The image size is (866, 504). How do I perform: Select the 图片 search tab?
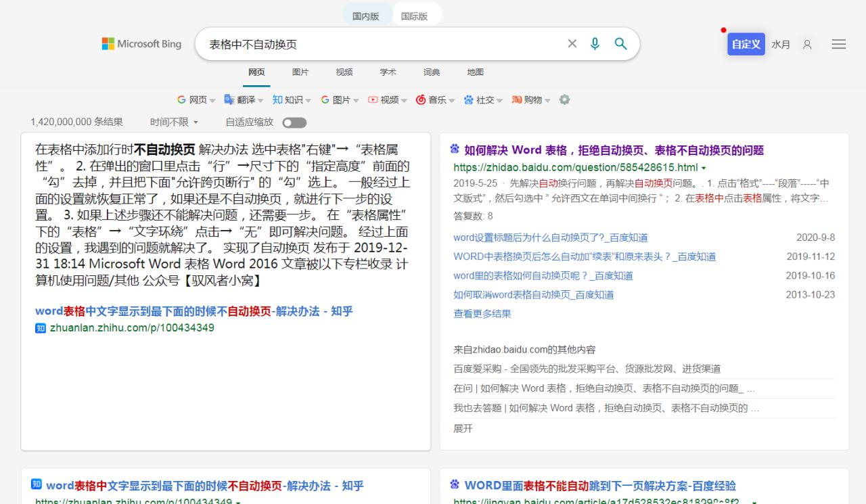300,72
